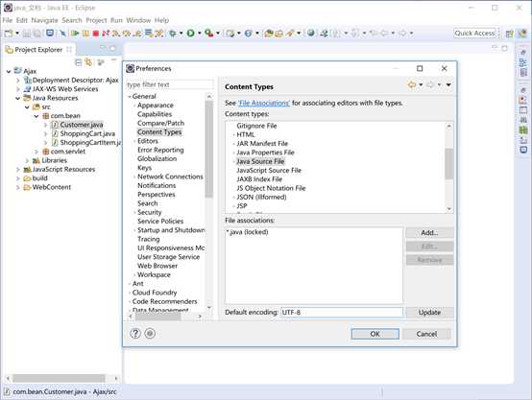The width and height of the screenshot is (532, 400).
Task: Select ShoppingCart.java in Project Explorer
Action: 87,133
